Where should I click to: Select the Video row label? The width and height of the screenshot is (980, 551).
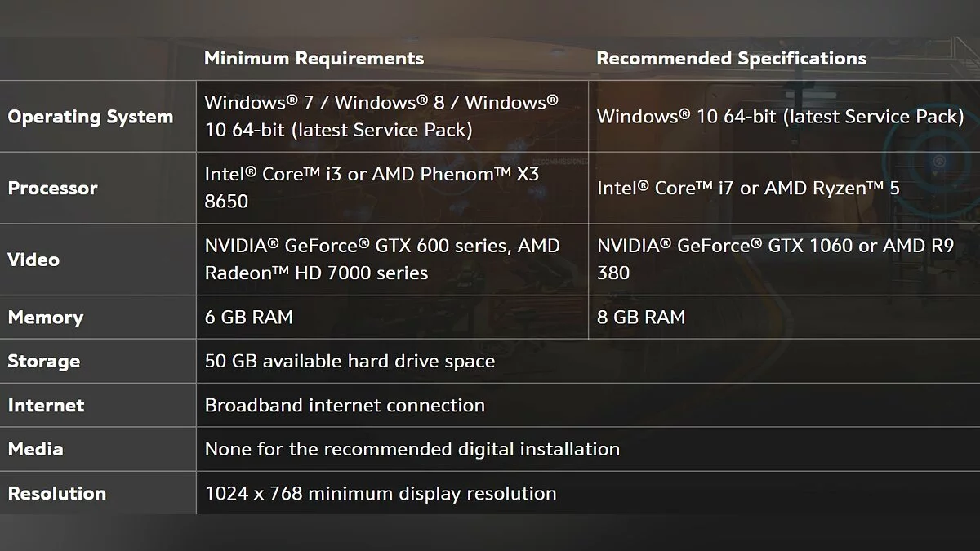pyautogui.click(x=33, y=260)
